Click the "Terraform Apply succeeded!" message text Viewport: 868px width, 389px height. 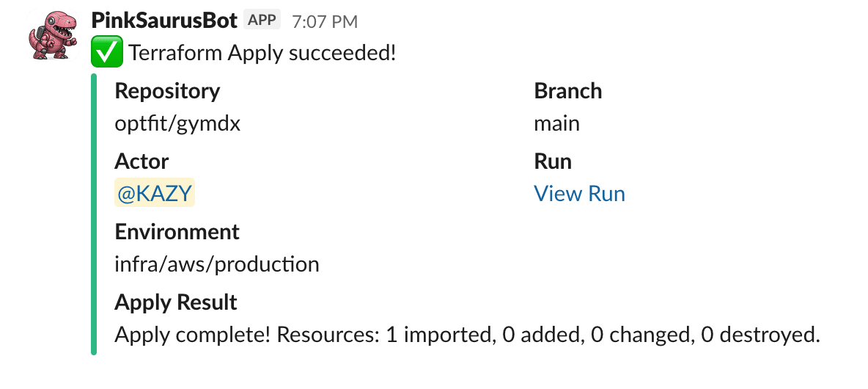pyautogui.click(x=262, y=54)
